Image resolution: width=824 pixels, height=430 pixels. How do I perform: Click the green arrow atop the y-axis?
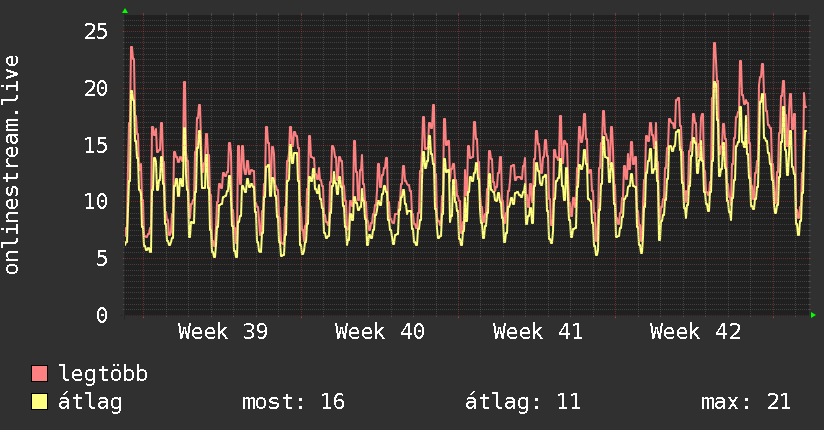125,11
